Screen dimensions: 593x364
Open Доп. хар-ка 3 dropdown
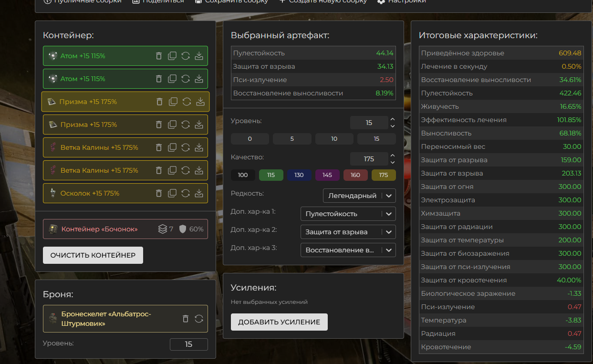coord(348,250)
